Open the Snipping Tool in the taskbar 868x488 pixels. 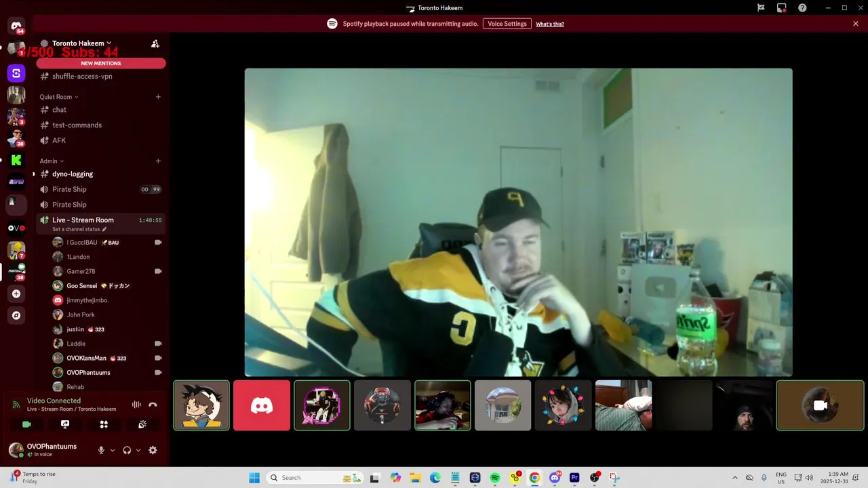(x=614, y=478)
